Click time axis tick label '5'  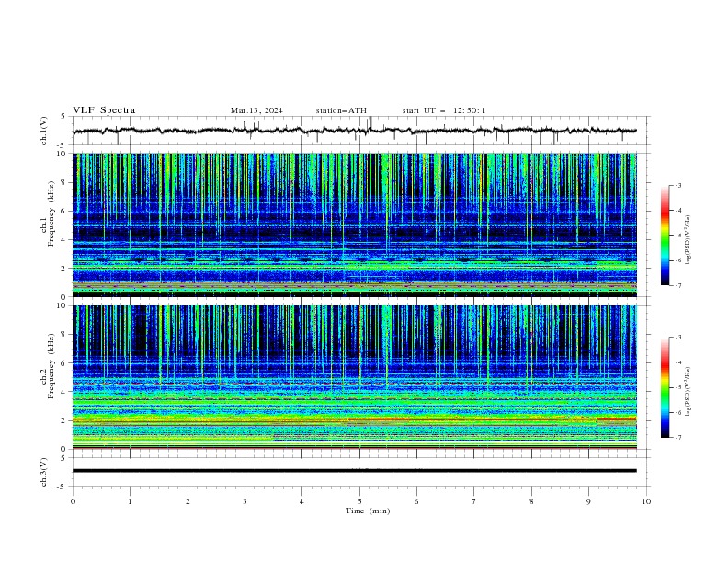tap(359, 501)
